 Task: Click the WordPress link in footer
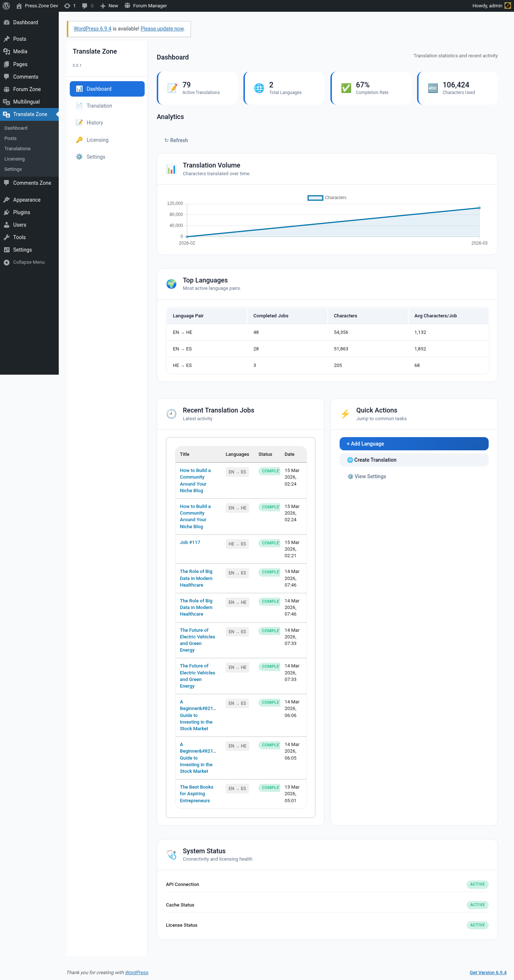click(x=137, y=972)
